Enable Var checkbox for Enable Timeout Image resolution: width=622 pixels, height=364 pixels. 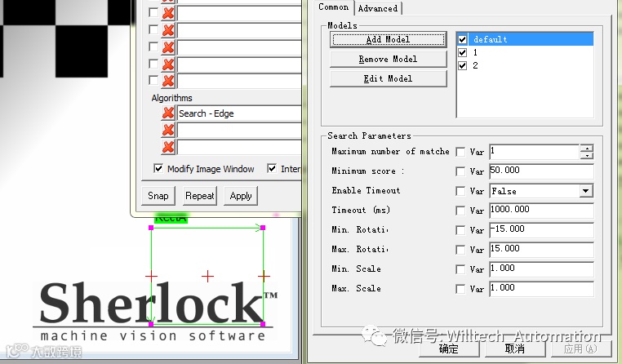[x=460, y=191]
